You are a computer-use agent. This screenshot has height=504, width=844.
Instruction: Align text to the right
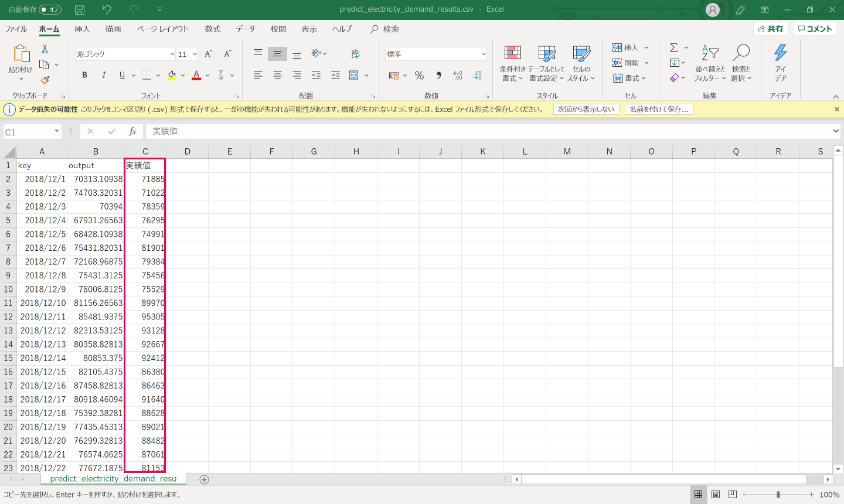(x=297, y=75)
